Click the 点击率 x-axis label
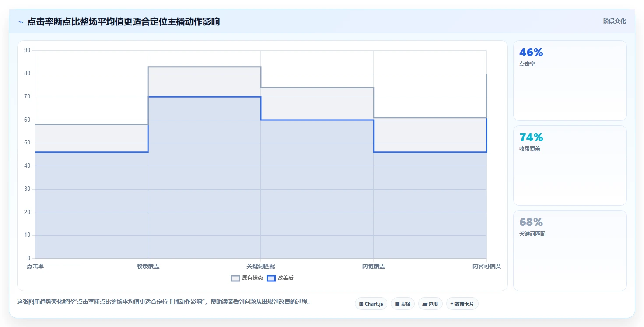This screenshot has height=327, width=644. [x=35, y=266]
